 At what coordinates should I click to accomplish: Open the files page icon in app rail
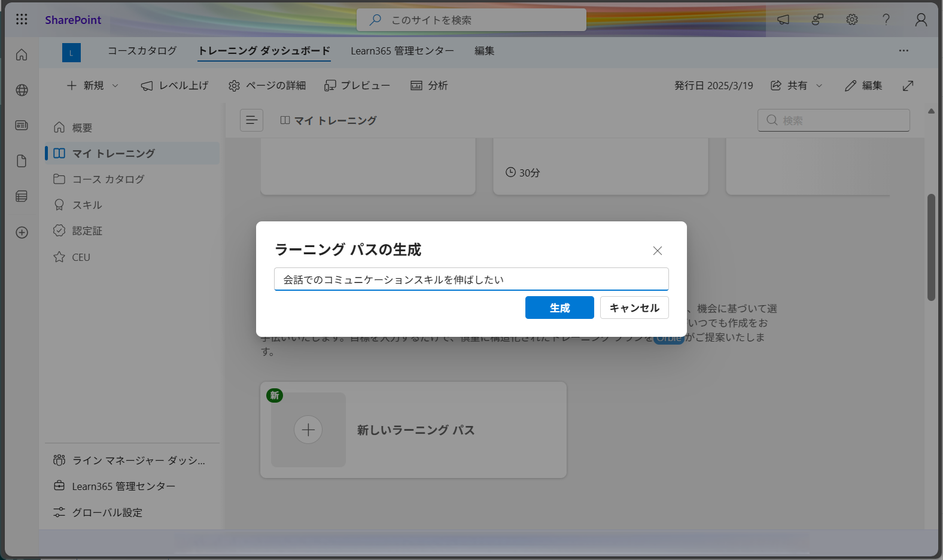pos(22,161)
